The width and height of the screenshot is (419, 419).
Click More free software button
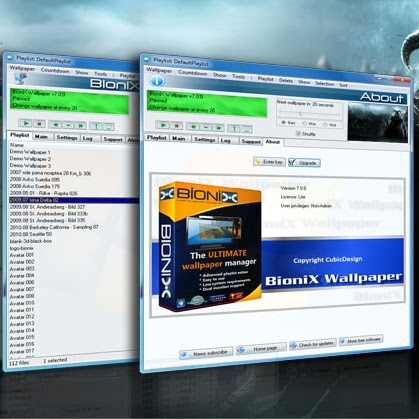(x=361, y=340)
